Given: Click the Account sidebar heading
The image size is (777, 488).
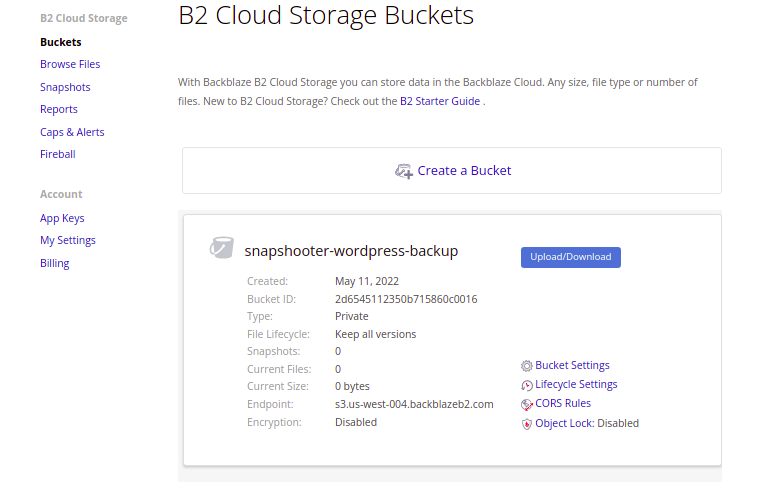Looking at the screenshot, I should [x=61, y=194].
